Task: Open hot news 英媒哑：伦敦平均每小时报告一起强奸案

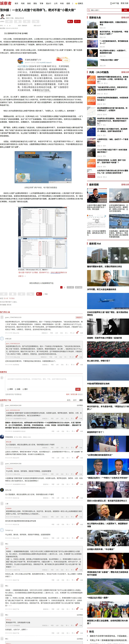Action: pyautogui.click(x=104, y=338)
